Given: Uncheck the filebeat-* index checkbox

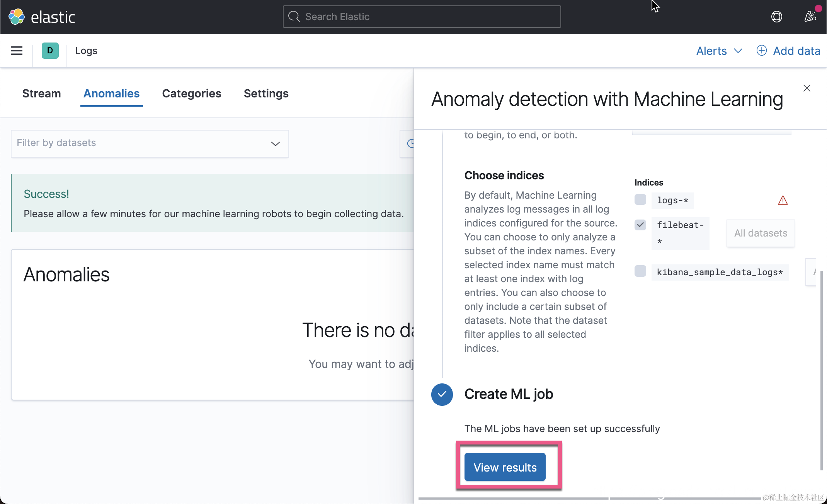Looking at the screenshot, I should coord(640,225).
